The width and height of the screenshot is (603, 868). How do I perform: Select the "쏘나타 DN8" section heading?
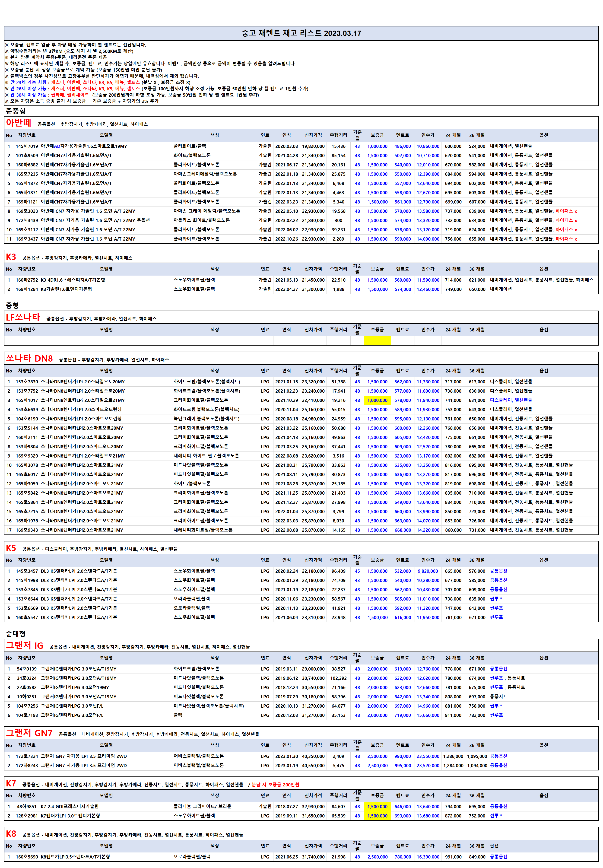coord(29,358)
